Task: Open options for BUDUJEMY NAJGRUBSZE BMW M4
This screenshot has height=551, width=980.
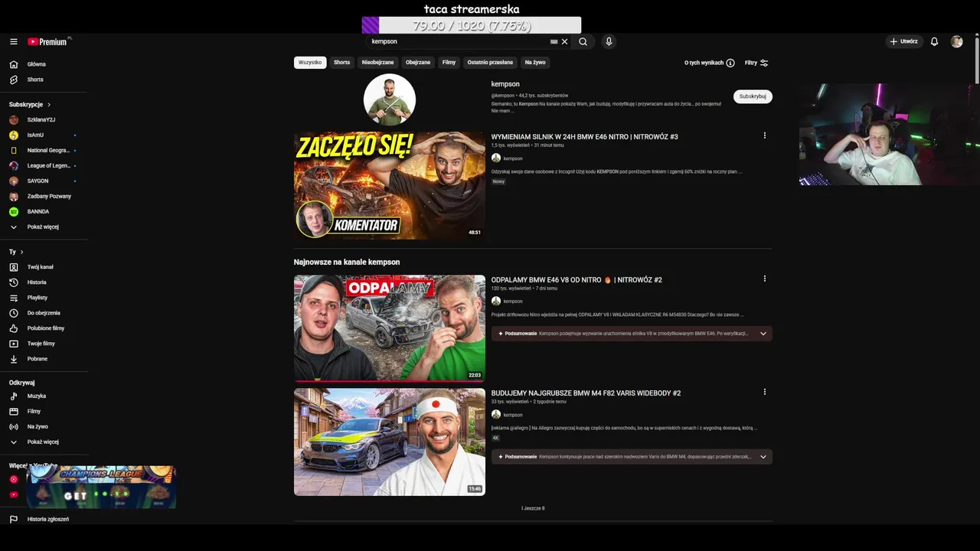Action: (764, 392)
